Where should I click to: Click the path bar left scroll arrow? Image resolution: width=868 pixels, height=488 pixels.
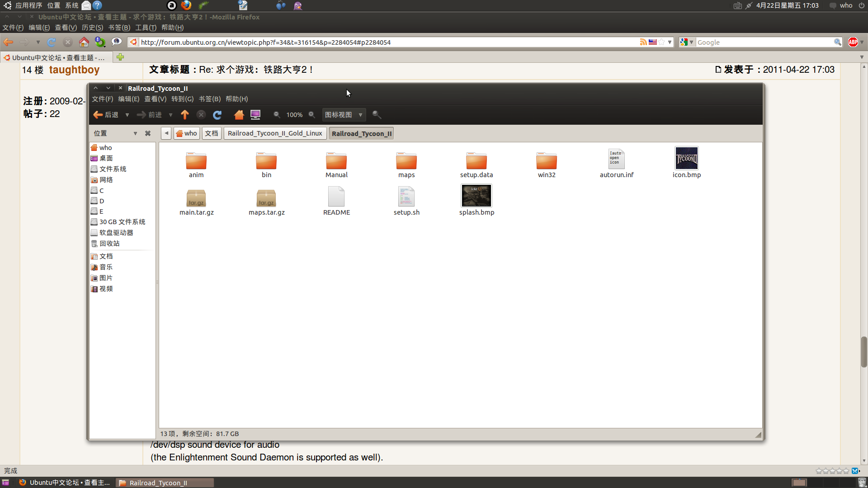click(166, 133)
